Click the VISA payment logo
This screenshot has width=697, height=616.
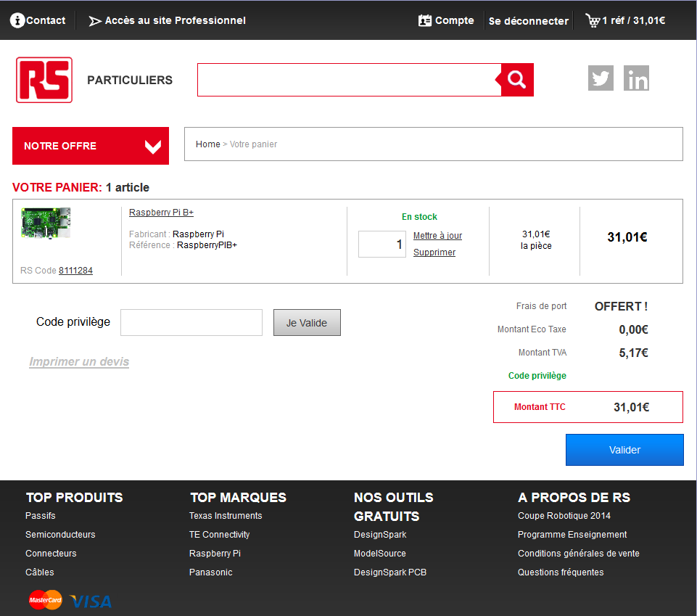pos(91,601)
